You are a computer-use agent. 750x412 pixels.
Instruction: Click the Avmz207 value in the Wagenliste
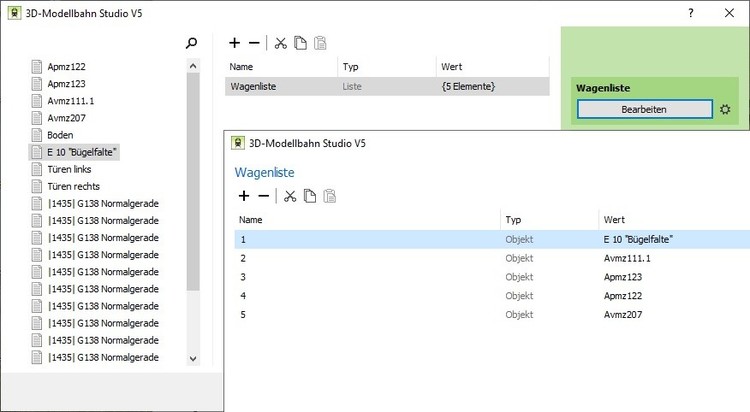click(x=623, y=314)
